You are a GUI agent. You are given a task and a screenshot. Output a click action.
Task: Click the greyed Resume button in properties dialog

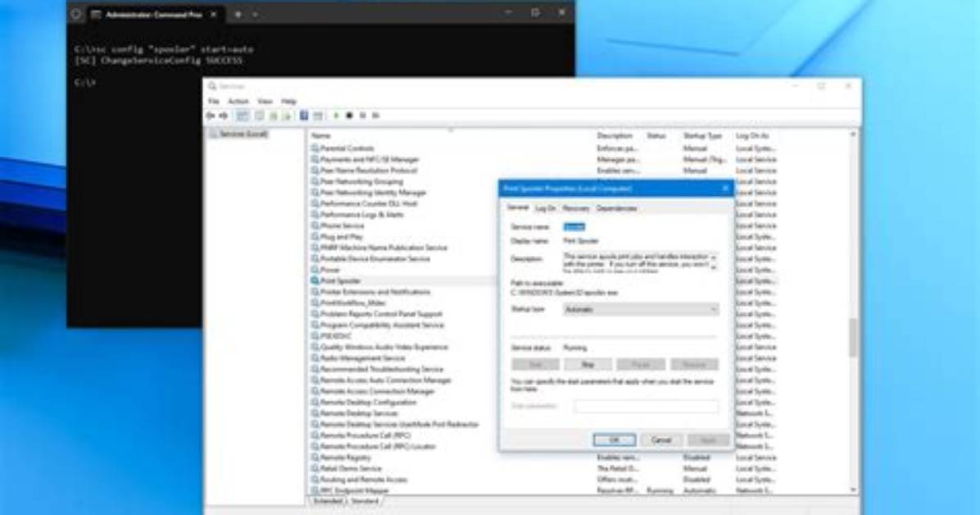694,364
